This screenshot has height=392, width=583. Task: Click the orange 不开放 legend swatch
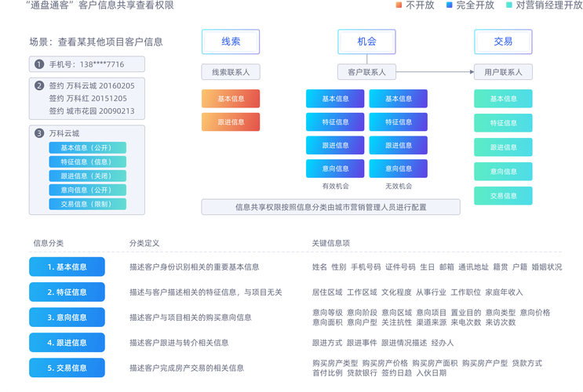(x=399, y=5)
